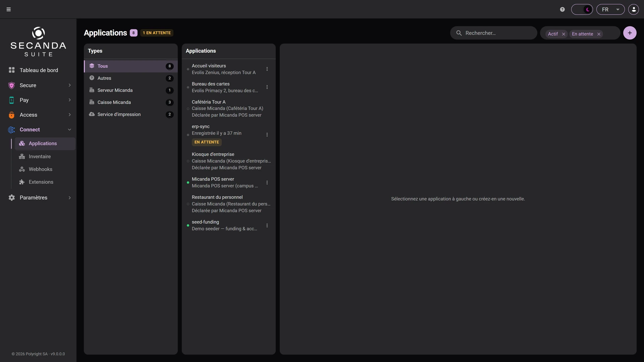The height and width of the screenshot is (362, 644).
Task: Open Webhooks in the sidebar
Action: pos(45,169)
